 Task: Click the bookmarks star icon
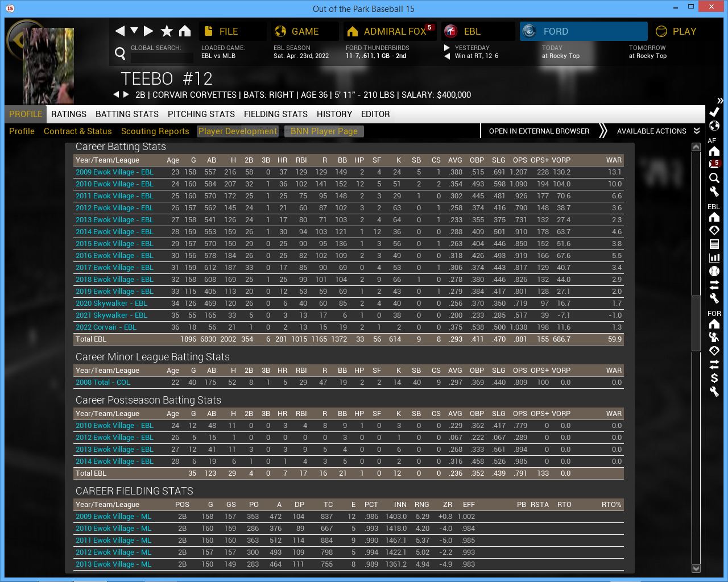(167, 31)
